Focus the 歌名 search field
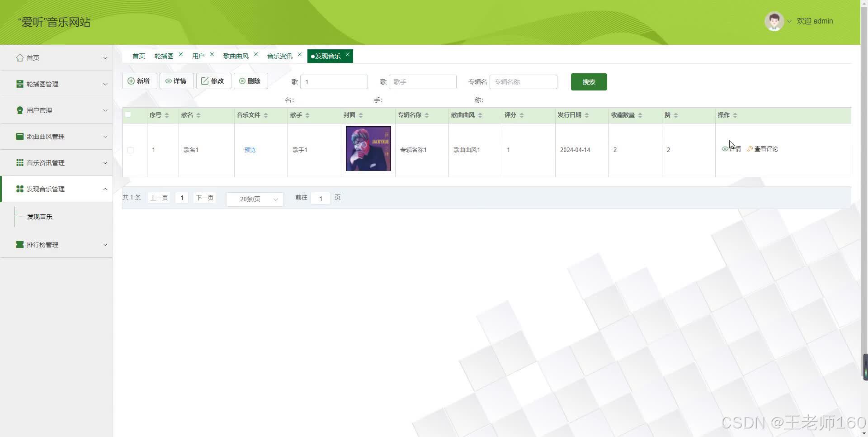The height and width of the screenshot is (437, 868). (x=334, y=82)
